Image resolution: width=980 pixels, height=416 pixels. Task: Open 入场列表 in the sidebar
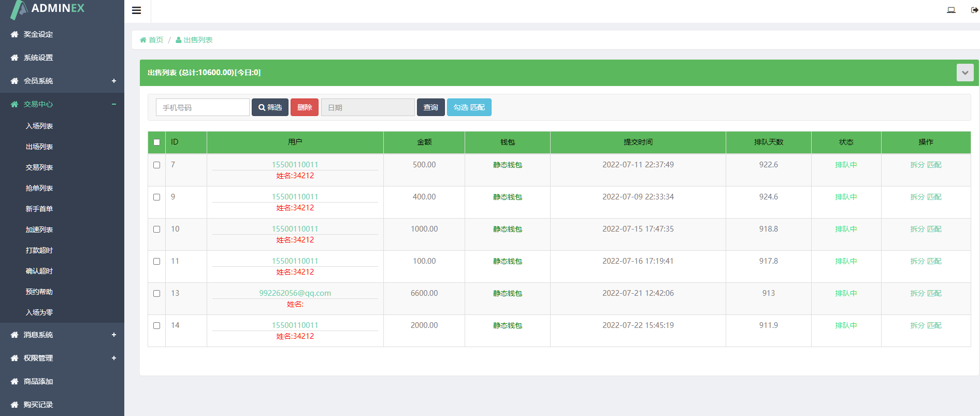39,126
